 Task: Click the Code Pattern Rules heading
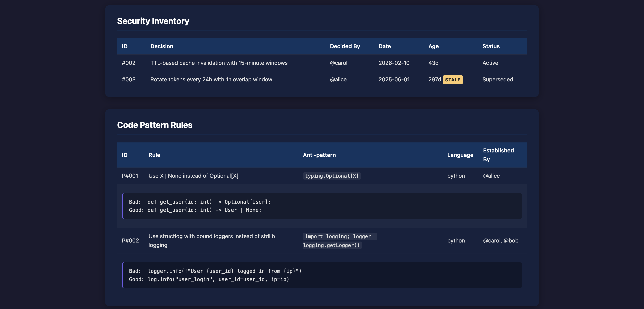pyautogui.click(x=154, y=125)
